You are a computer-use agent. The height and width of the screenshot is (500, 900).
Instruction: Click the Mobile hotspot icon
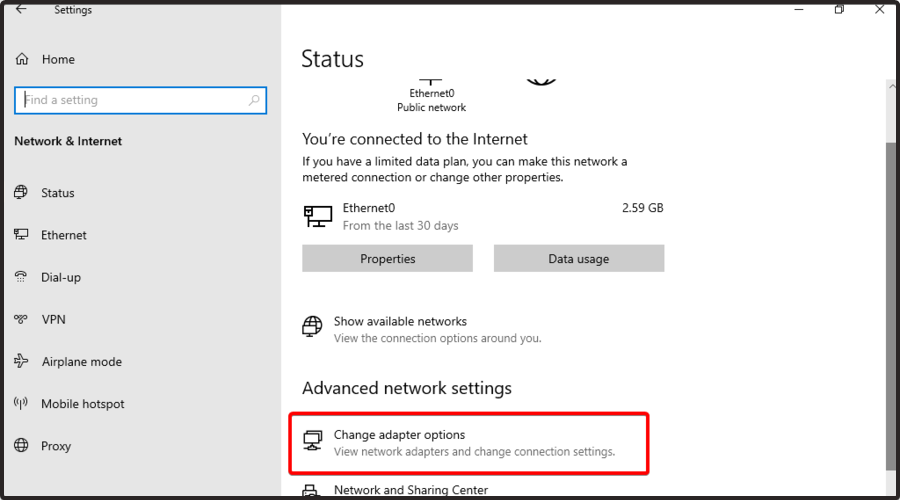pyautogui.click(x=21, y=404)
